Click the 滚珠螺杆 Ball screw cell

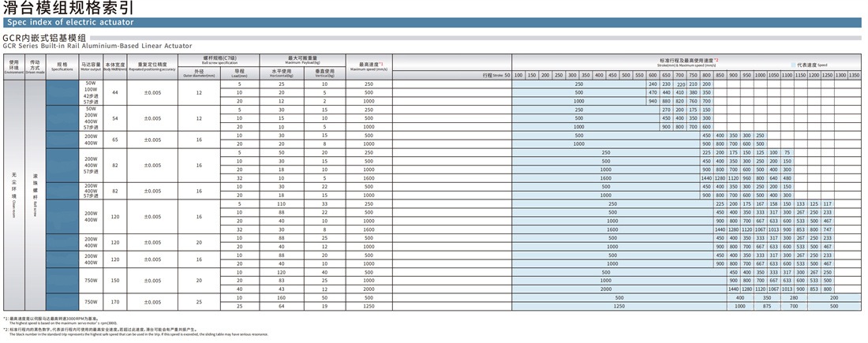tap(35, 196)
